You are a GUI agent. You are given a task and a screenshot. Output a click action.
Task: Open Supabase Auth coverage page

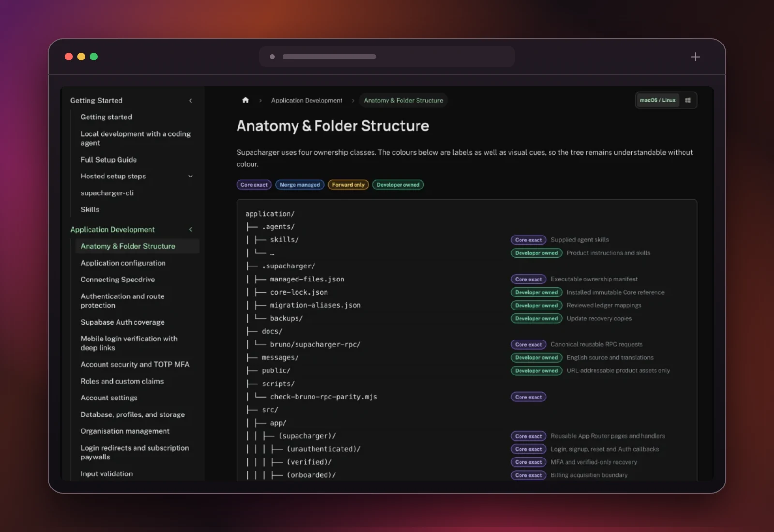(122, 322)
